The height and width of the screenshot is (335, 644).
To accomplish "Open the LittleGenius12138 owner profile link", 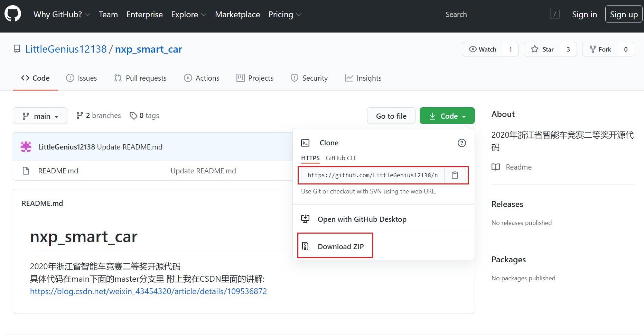I will [66, 49].
